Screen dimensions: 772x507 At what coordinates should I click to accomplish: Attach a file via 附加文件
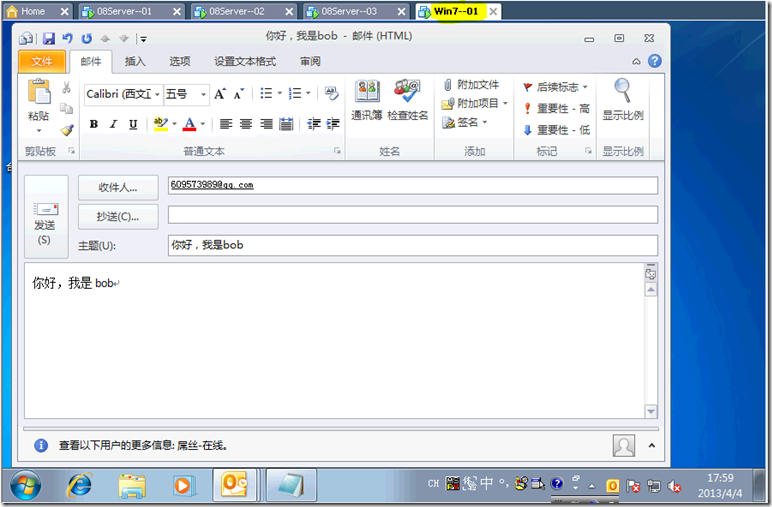[x=471, y=85]
